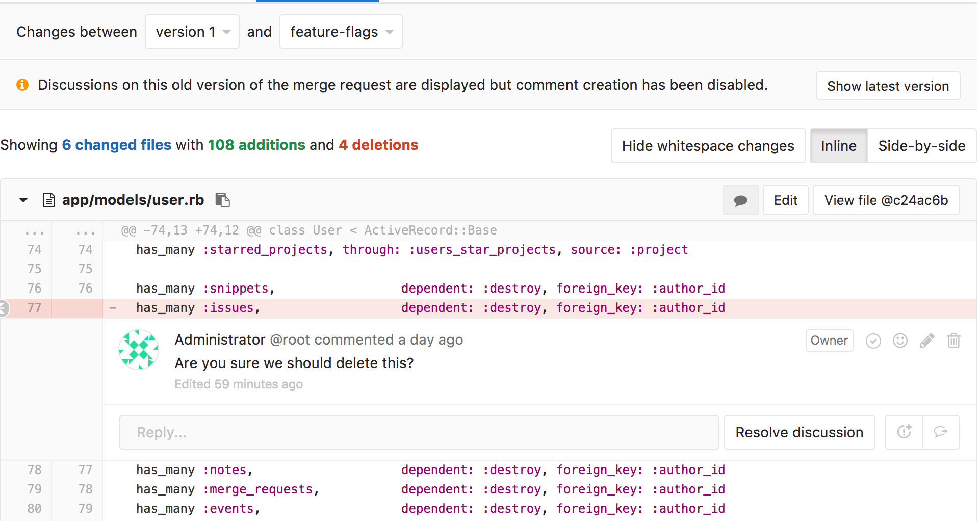Click into the Reply text field
980x521 pixels.
pyautogui.click(x=418, y=432)
